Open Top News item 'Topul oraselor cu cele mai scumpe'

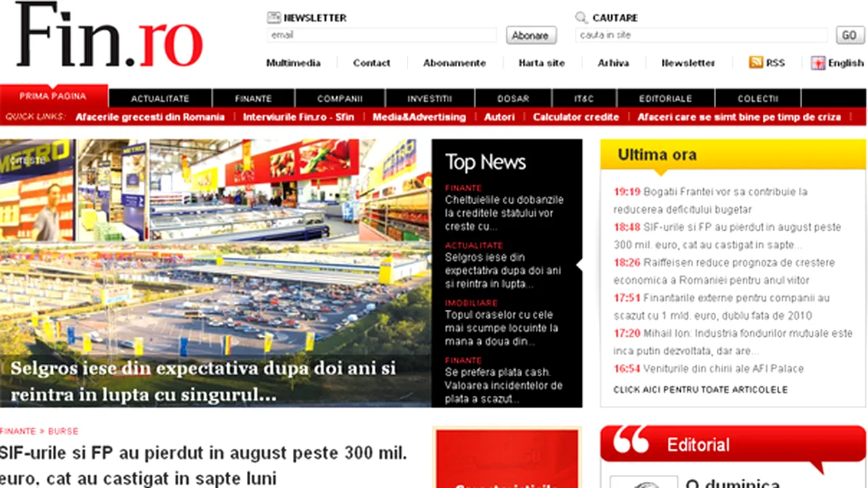(x=502, y=328)
